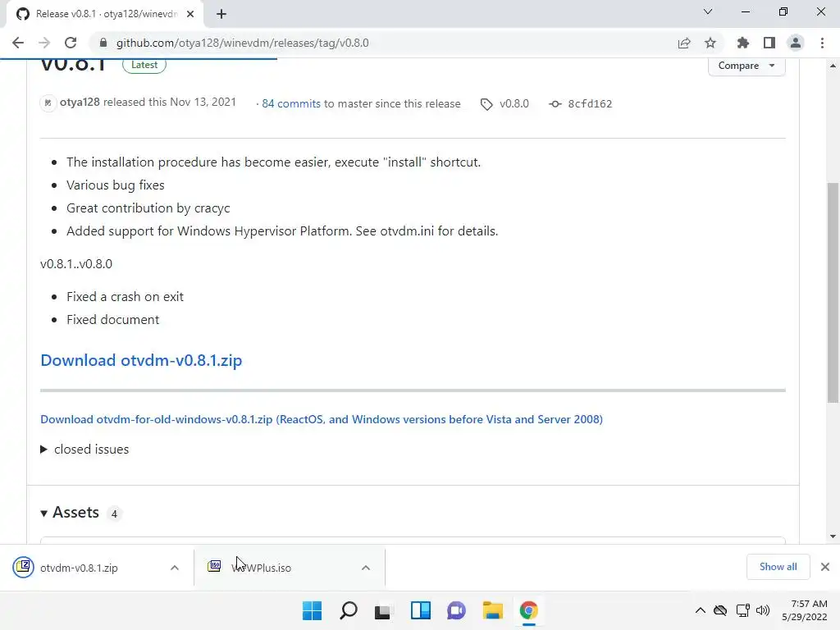The width and height of the screenshot is (840, 630).
Task: Open downloaded WinWPlus.iso file
Action: coord(262,568)
